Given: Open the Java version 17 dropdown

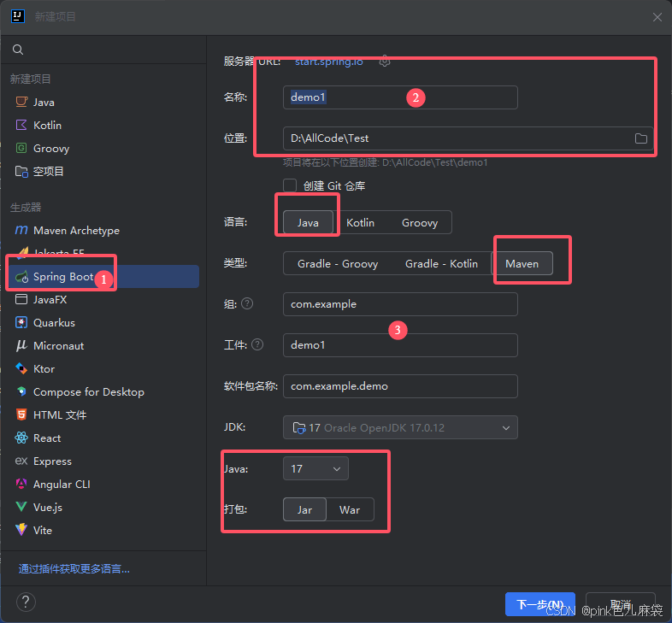Looking at the screenshot, I should (x=315, y=469).
